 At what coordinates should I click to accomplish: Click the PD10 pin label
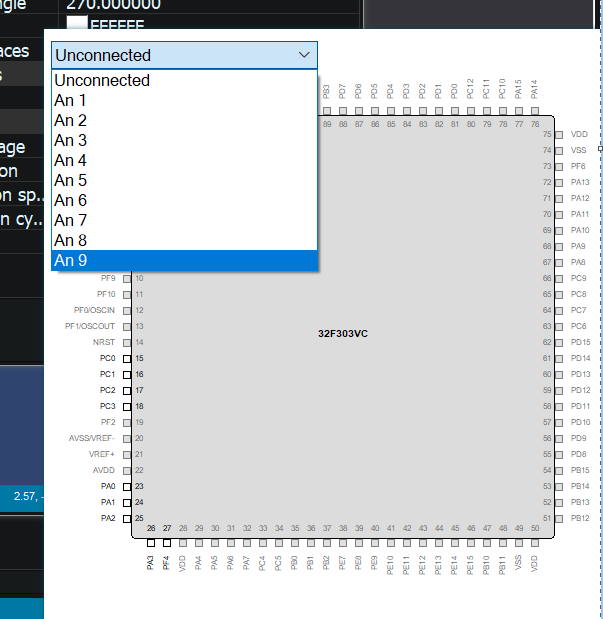[x=580, y=422]
